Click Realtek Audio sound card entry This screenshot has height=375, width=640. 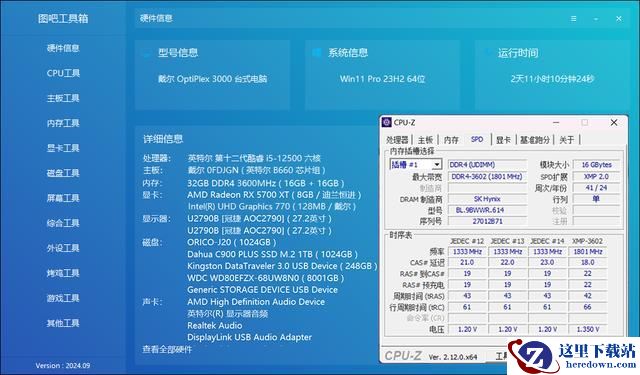[214, 326]
